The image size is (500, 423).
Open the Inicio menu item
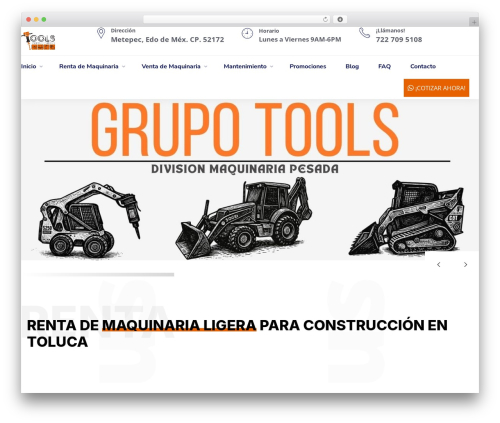click(29, 66)
